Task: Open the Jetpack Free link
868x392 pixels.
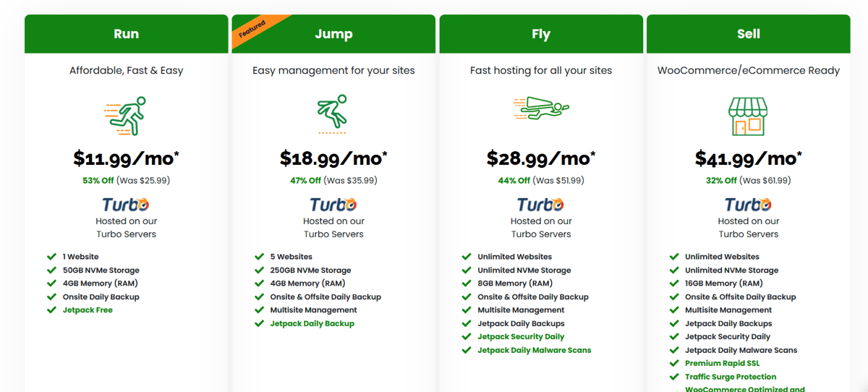Action: coord(88,310)
